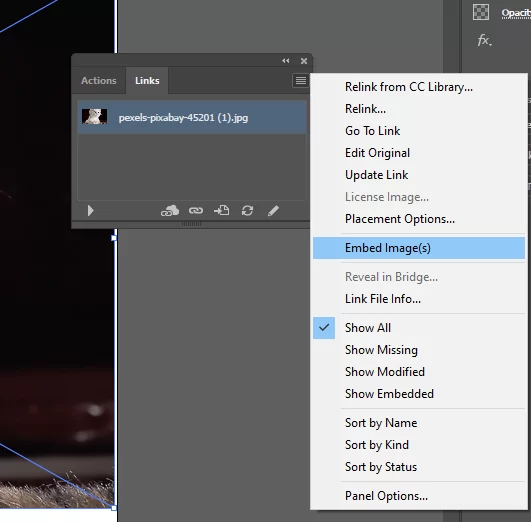Click Reveal in Bridge... entry
Image resolution: width=531 pixels, height=522 pixels.
click(x=419, y=277)
